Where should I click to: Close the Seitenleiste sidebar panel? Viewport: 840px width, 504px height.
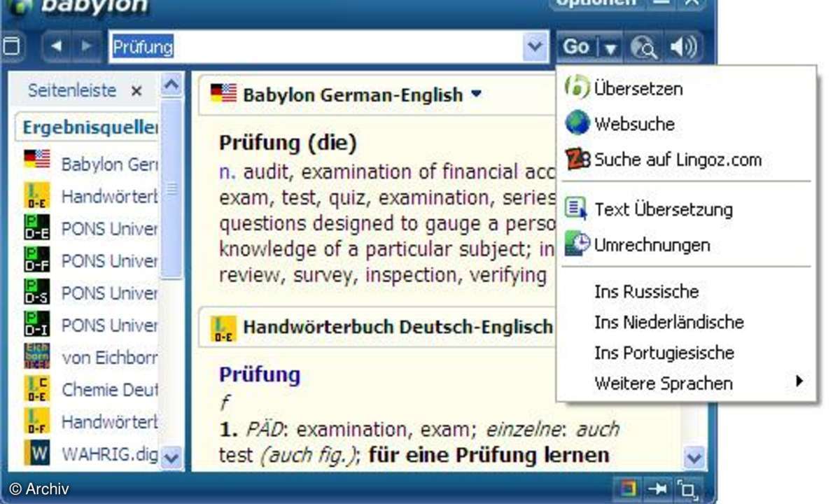click(x=136, y=90)
